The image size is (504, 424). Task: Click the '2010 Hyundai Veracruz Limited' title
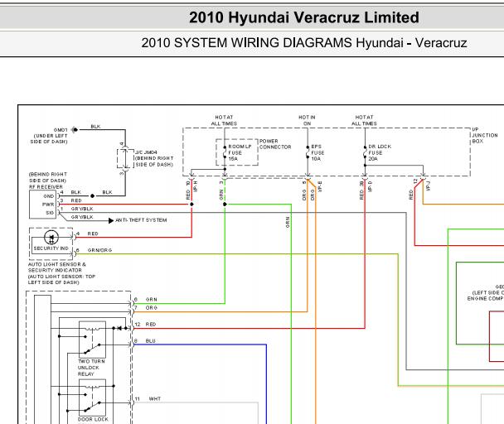pyautogui.click(x=303, y=17)
